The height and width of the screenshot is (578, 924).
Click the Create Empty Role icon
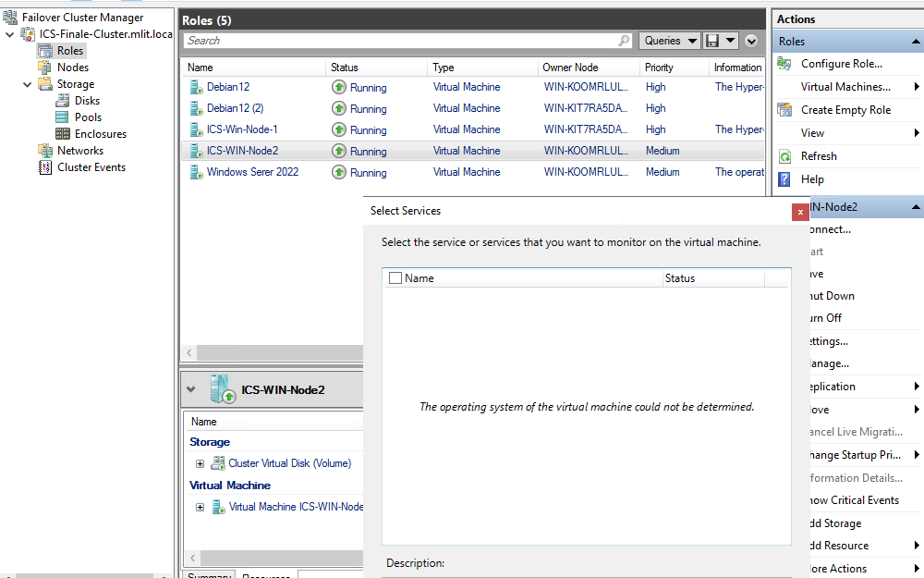coord(784,109)
